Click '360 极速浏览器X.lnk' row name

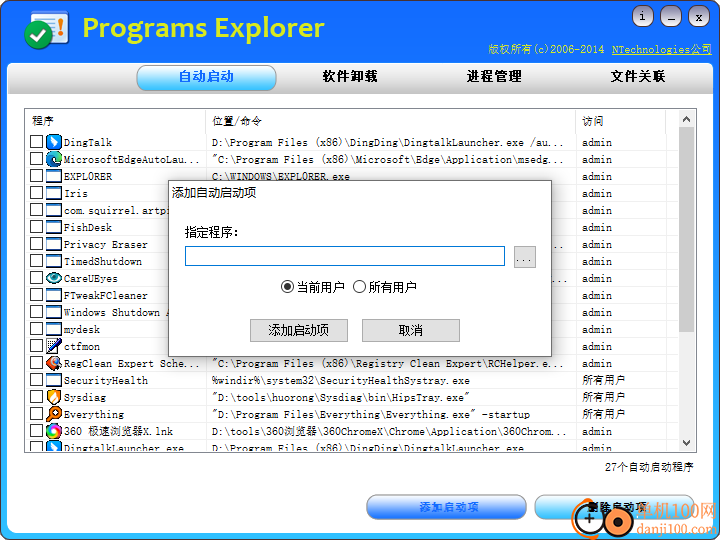point(118,431)
